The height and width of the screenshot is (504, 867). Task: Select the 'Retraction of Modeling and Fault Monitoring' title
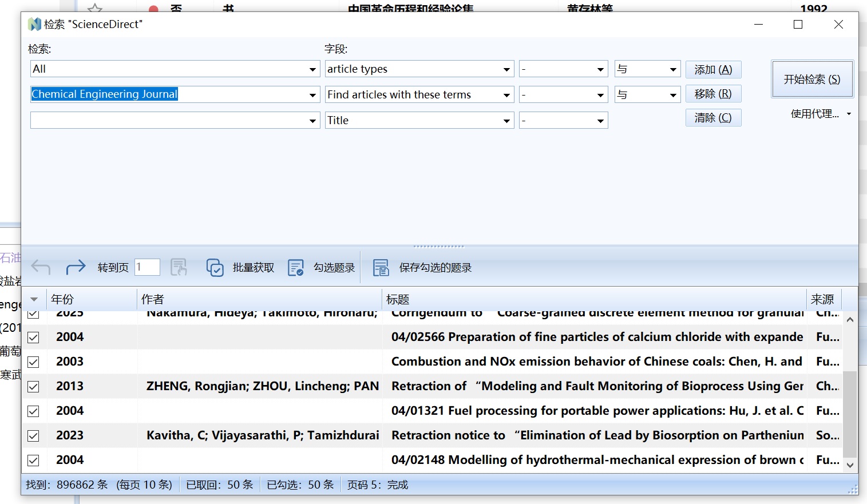[x=597, y=386]
